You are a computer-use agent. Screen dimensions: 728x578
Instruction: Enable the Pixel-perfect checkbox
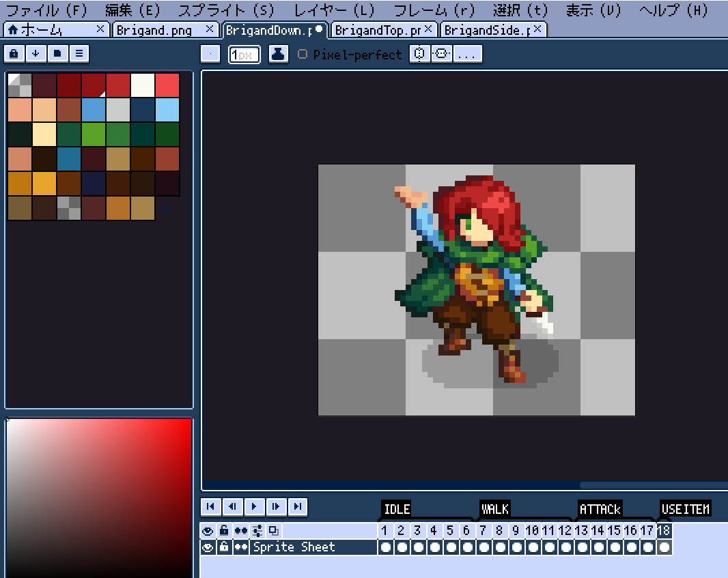[303, 55]
